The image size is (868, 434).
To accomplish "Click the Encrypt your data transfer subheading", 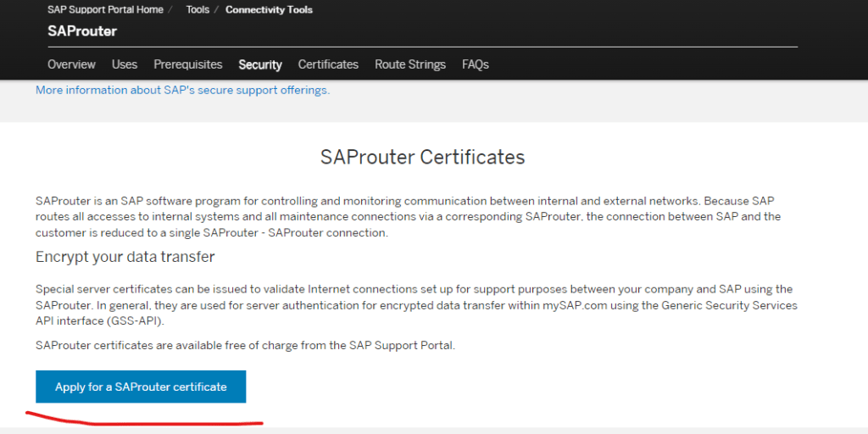I will (x=125, y=257).
